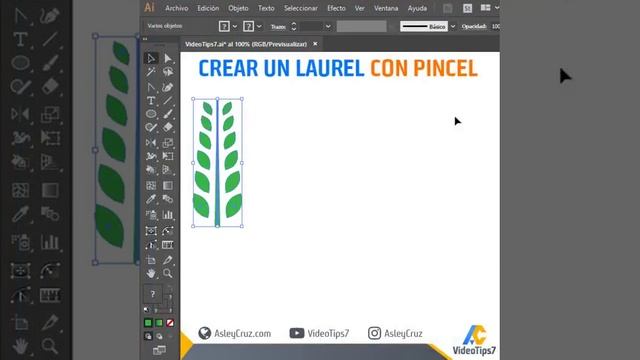Screen dimensions: 640x360
Task: Select the Selection tool in the tools panel
Action: tap(151, 58)
